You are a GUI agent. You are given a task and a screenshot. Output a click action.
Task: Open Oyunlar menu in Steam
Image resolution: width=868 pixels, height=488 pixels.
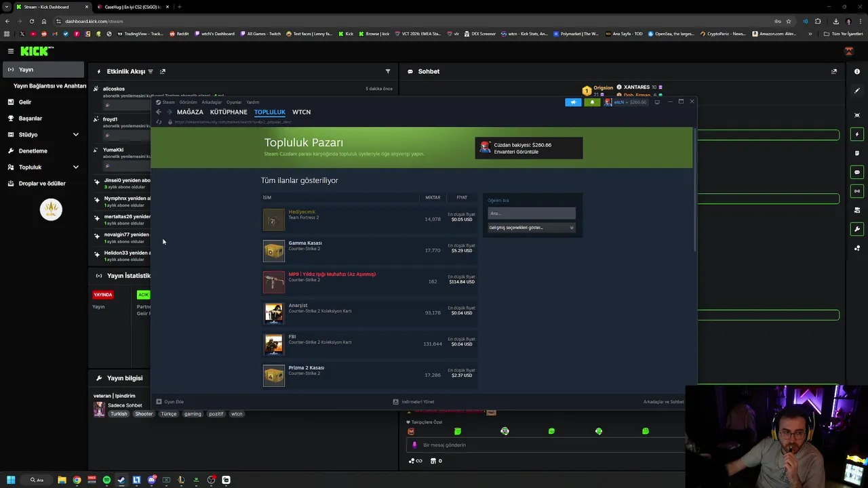click(x=234, y=102)
